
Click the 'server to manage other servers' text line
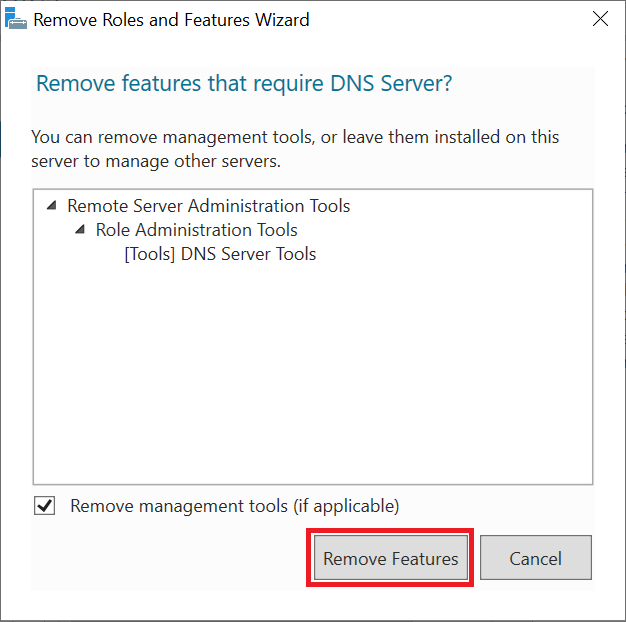click(156, 160)
